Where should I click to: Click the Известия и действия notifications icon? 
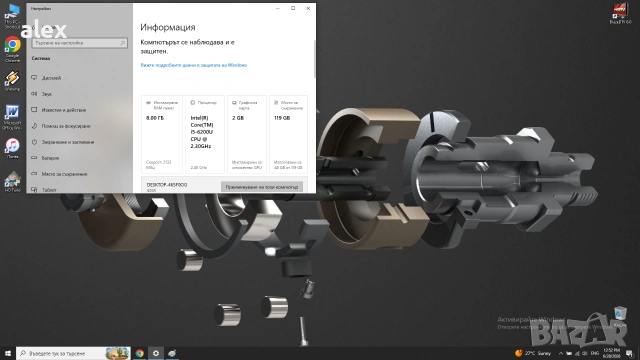(x=34, y=110)
